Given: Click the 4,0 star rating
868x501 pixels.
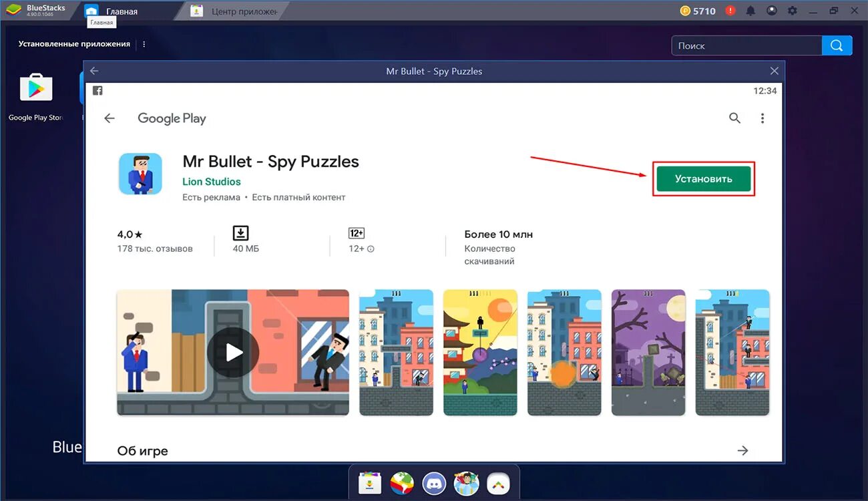Looking at the screenshot, I should click(130, 234).
